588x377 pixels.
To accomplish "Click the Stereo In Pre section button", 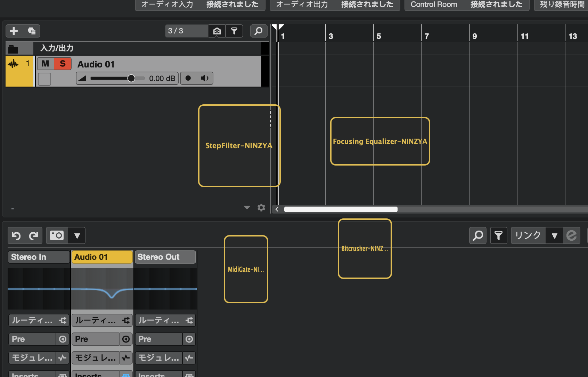I will (x=32, y=339).
